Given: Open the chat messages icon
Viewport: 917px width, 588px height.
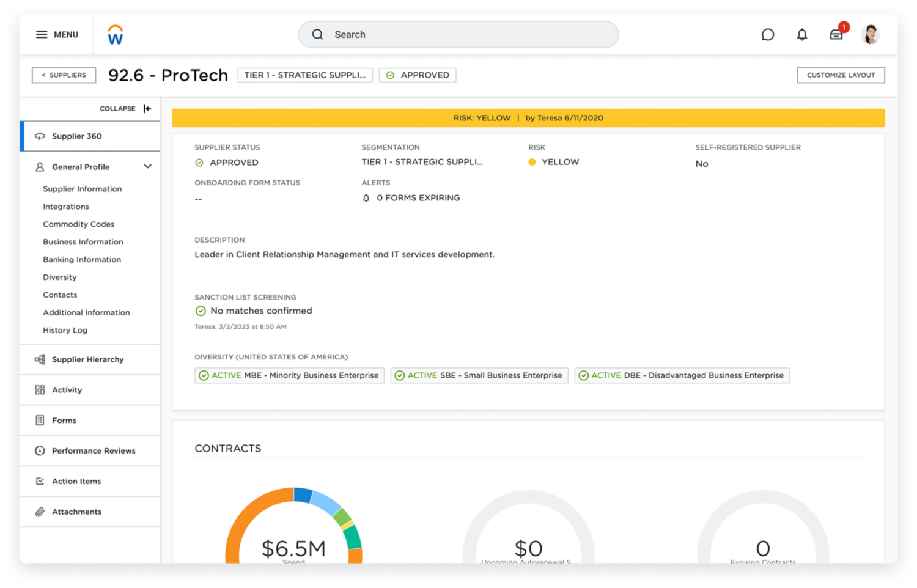Looking at the screenshot, I should (768, 35).
